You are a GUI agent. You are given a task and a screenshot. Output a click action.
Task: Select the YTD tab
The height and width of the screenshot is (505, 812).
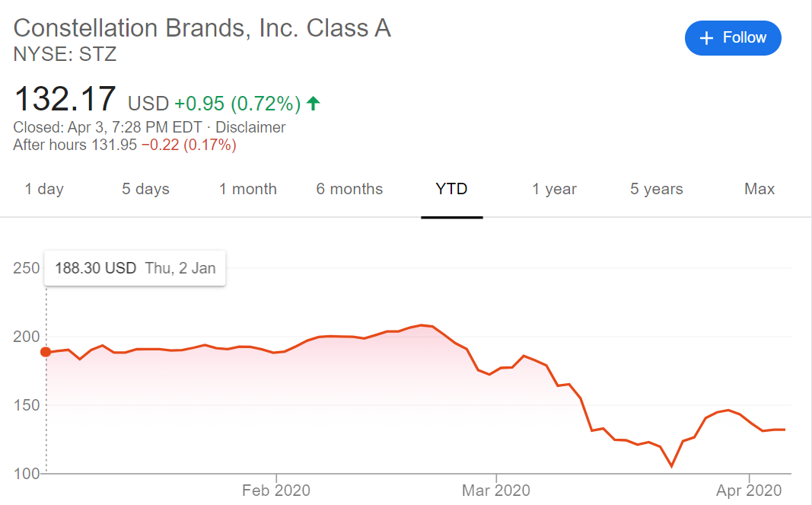pyautogui.click(x=451, y=190)
